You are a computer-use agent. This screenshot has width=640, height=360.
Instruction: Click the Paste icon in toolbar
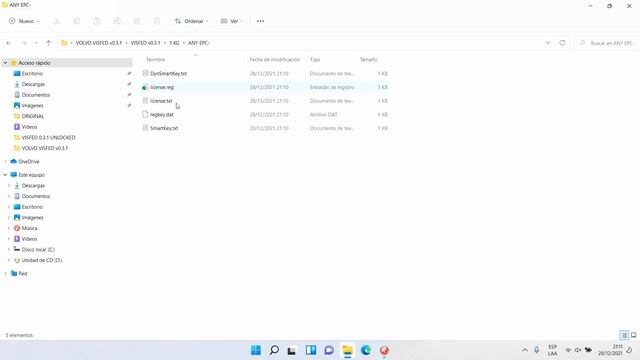click(x=97, y=21)
